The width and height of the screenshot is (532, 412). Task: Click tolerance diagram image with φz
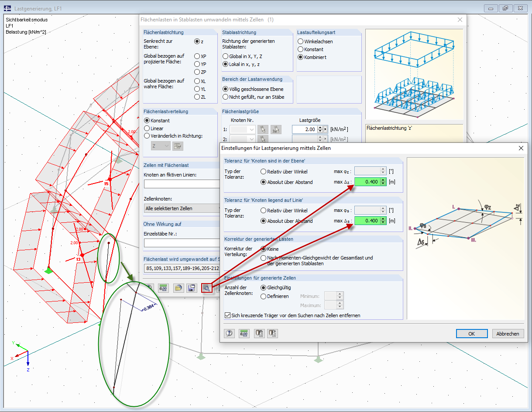[466, 239]
